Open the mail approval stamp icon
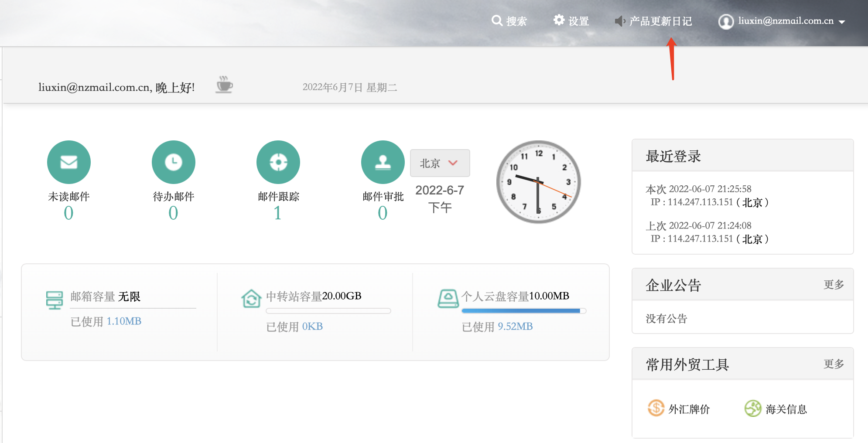The height and width of the screenshot is (443, 868). pyautogui.click(x=383, y=162)
